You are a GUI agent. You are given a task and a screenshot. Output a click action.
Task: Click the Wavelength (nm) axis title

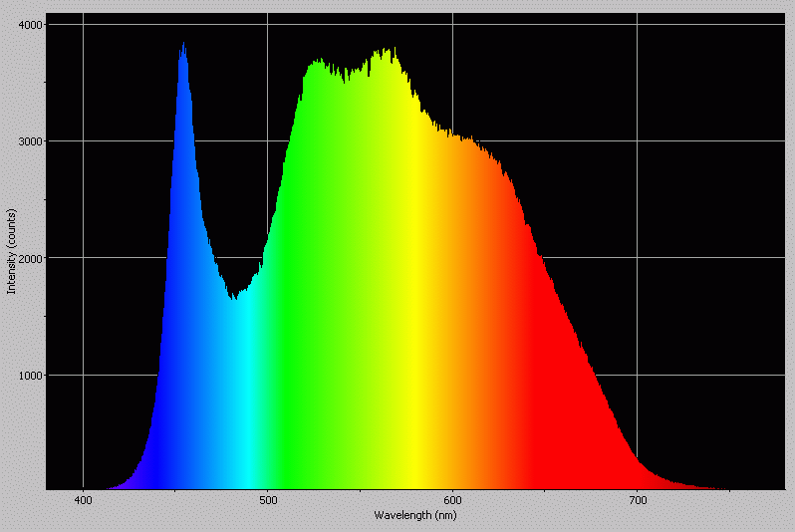(415, 515)
